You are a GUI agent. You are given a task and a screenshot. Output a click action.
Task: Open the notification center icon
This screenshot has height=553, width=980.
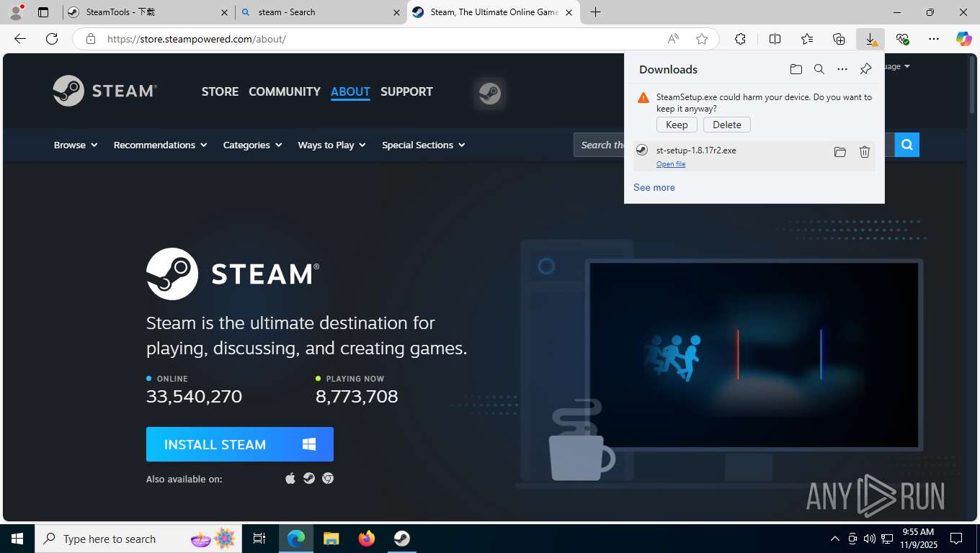click(x=956, y=539)
